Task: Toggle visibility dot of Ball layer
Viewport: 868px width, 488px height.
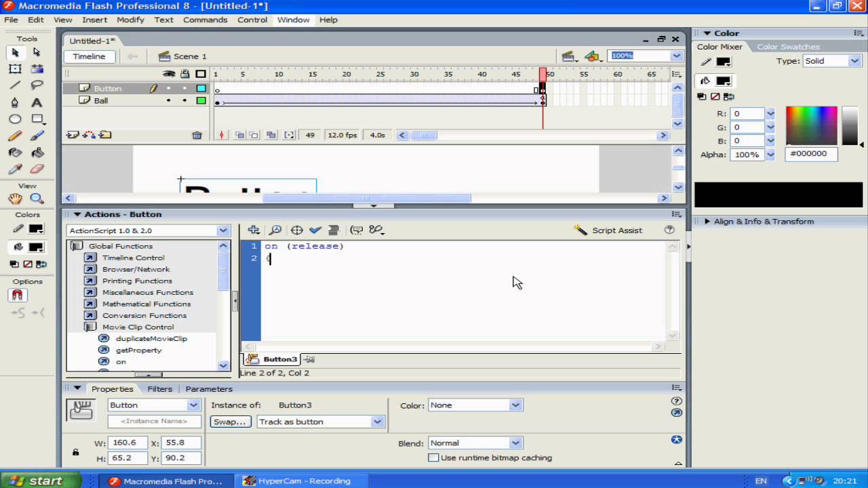Action: tap(169, 100)
